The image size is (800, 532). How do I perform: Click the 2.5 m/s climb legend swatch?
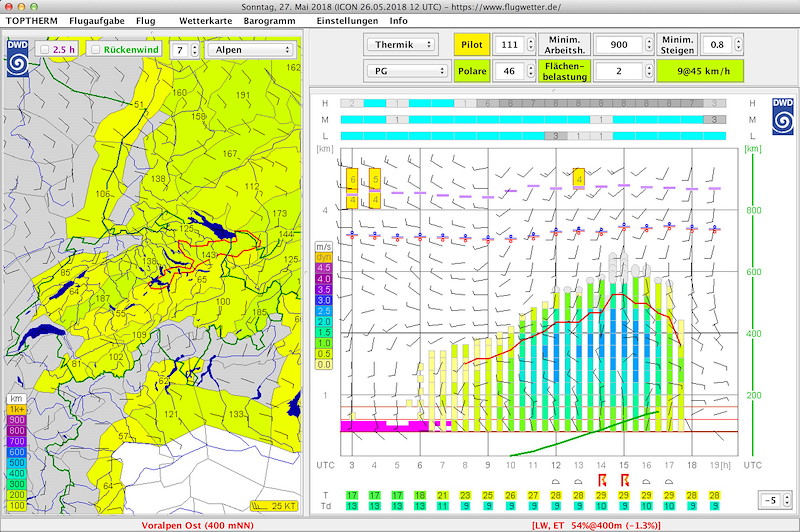pyautogui.click(x=324, y=311)
